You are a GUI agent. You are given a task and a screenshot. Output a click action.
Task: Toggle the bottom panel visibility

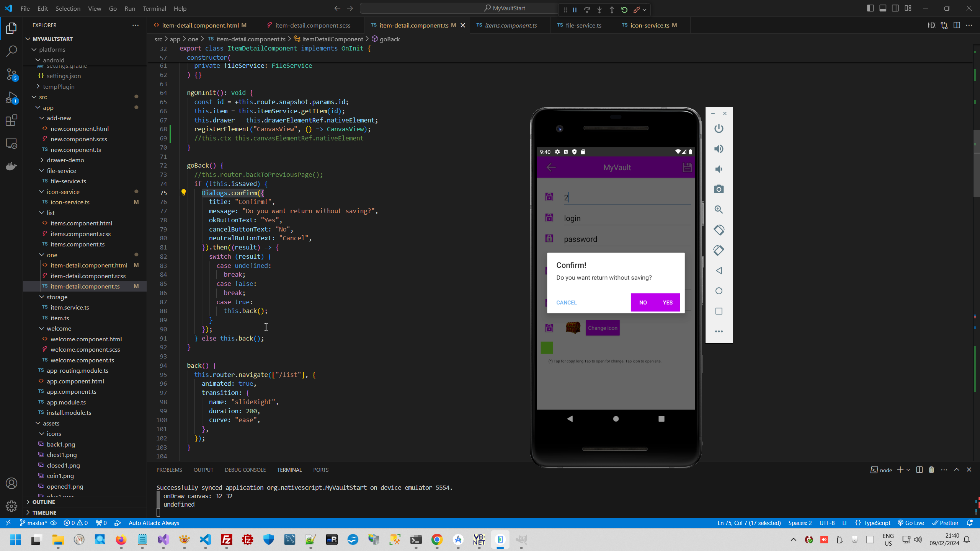click(883, 8)
